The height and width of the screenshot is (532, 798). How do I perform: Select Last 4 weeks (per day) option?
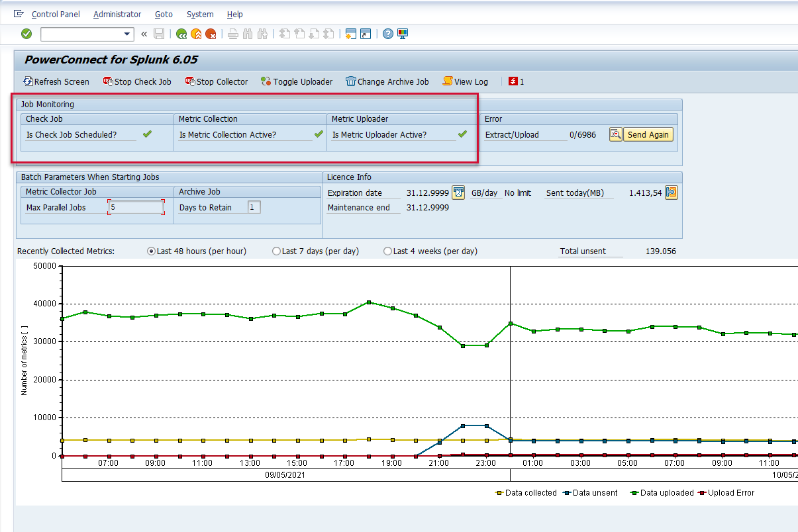pos(387,251)
